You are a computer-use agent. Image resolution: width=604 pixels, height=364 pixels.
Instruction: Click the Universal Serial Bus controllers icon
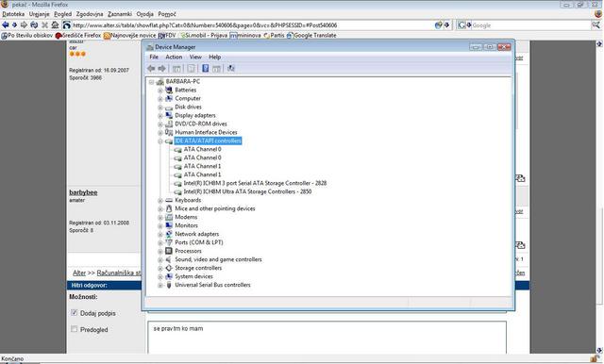point(169,285)
